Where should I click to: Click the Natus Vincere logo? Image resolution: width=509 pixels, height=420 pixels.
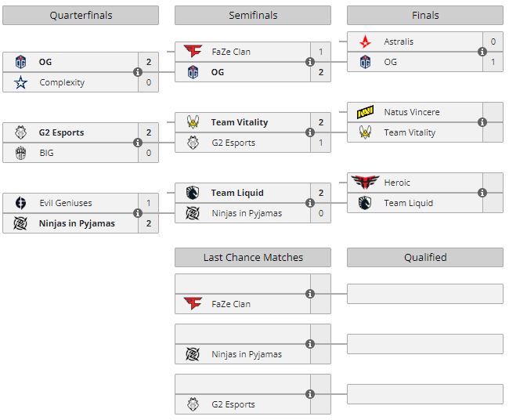365,112
